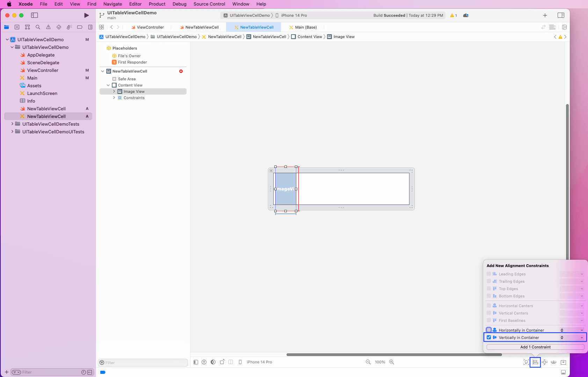Open the device selection icon in canvas bar
Image resolution: width=588 pixels, height=377 pixels.
[x=240, y=362]
